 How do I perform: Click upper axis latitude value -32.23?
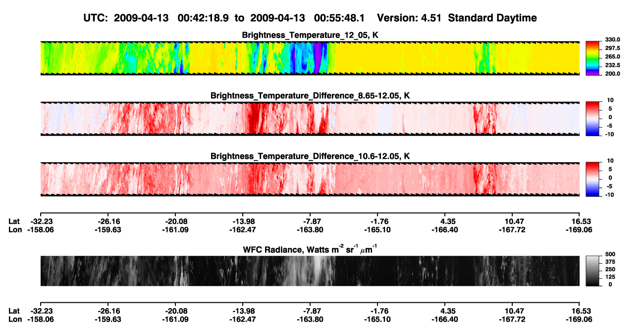click(41, 221)
